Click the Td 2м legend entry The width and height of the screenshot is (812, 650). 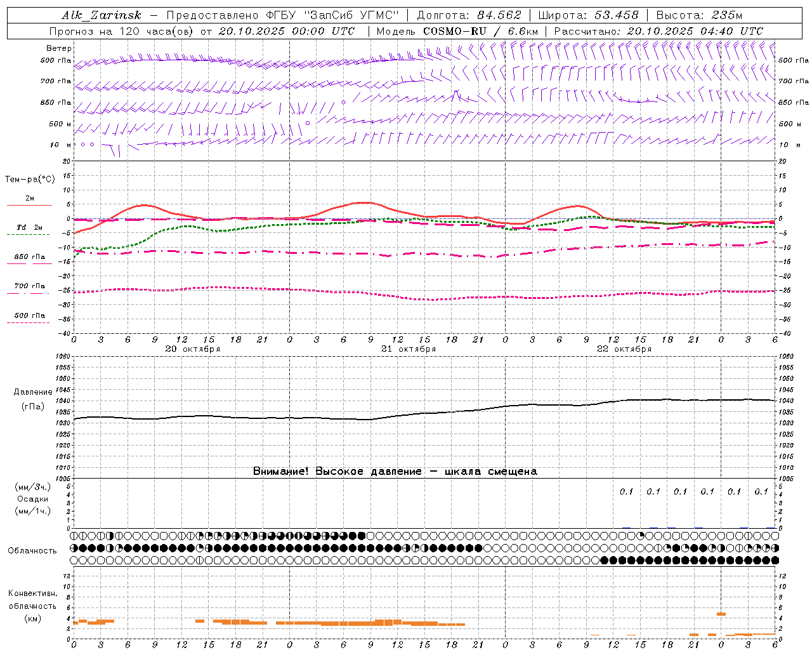click(x=29, y=227)
